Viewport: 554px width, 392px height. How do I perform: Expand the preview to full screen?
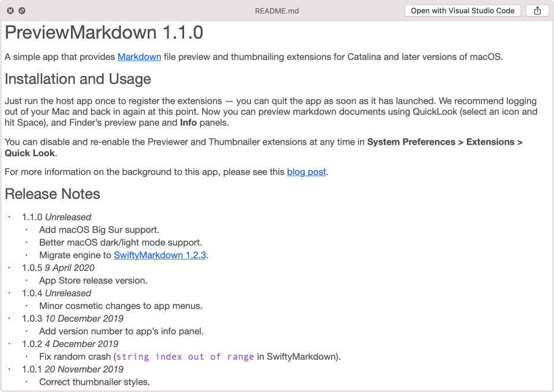[x=22, y=11]
